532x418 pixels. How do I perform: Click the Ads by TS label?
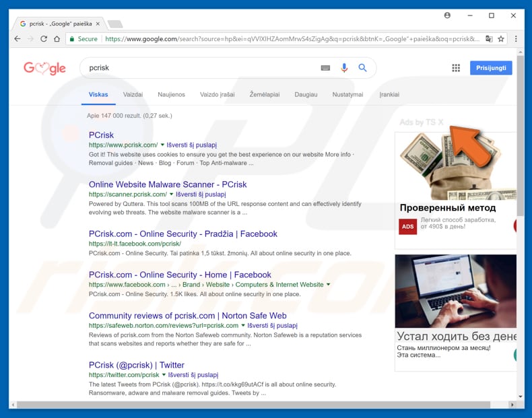coord(421,122)
